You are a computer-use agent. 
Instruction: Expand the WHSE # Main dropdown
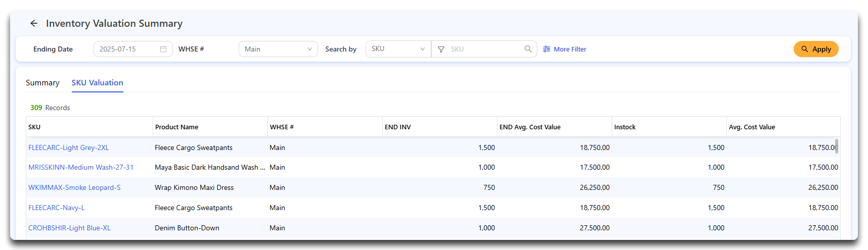click(x=278, y=49)
